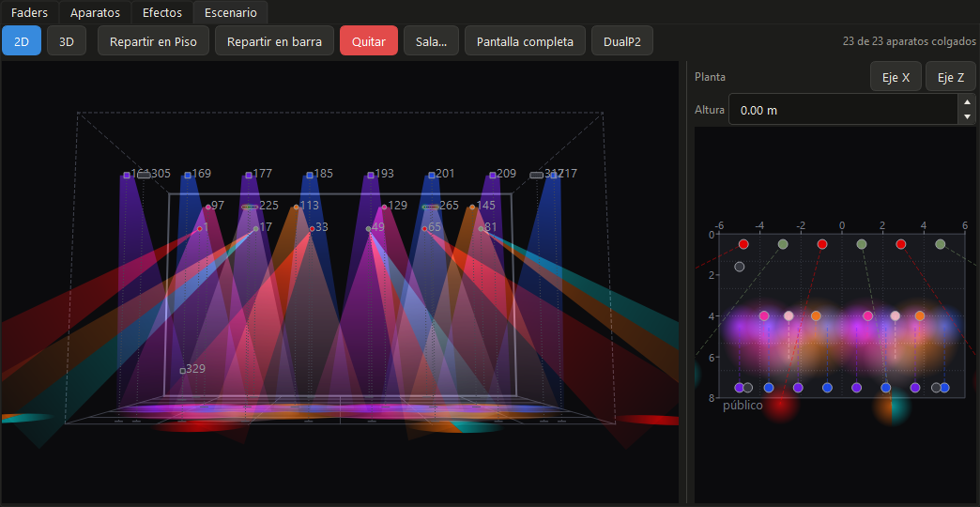Select fixture 33 marker in stage view
980x507 pixels.
click(312, 229)
